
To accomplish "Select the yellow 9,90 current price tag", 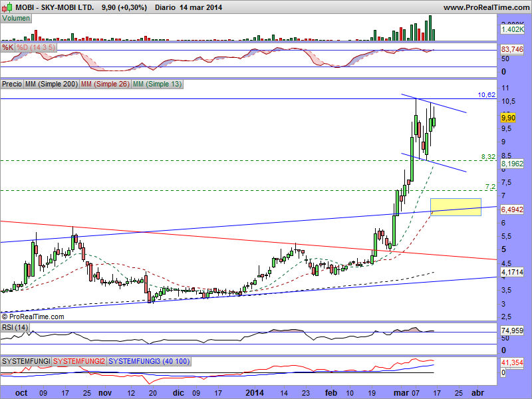I will tap(508, 118).
